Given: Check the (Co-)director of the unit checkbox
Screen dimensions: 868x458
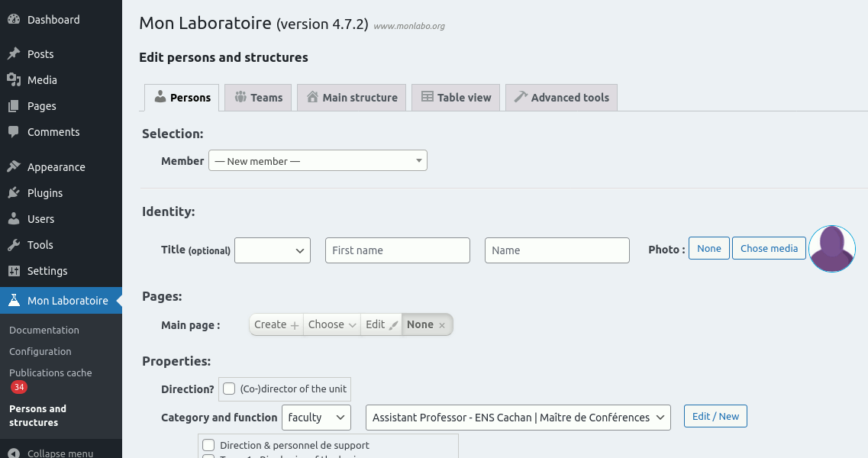Looking at the screenshot, I should click(x=229, y=389).
